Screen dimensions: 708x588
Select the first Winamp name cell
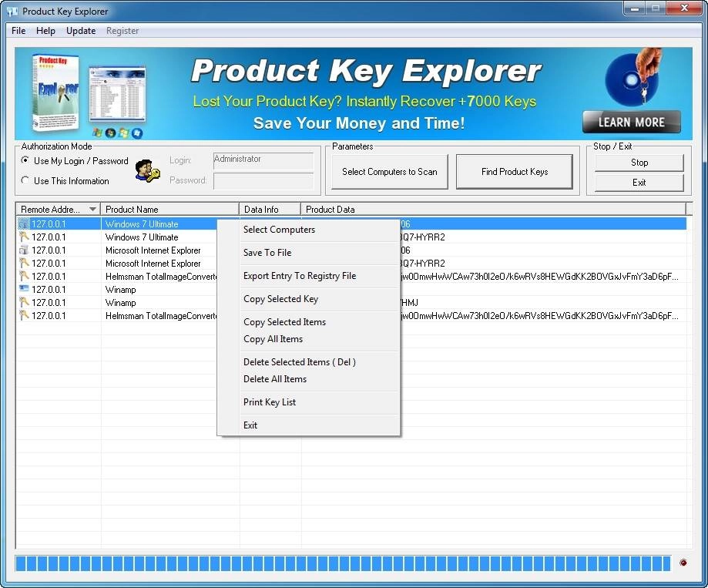pyautogui.click(x=120, y=290)
